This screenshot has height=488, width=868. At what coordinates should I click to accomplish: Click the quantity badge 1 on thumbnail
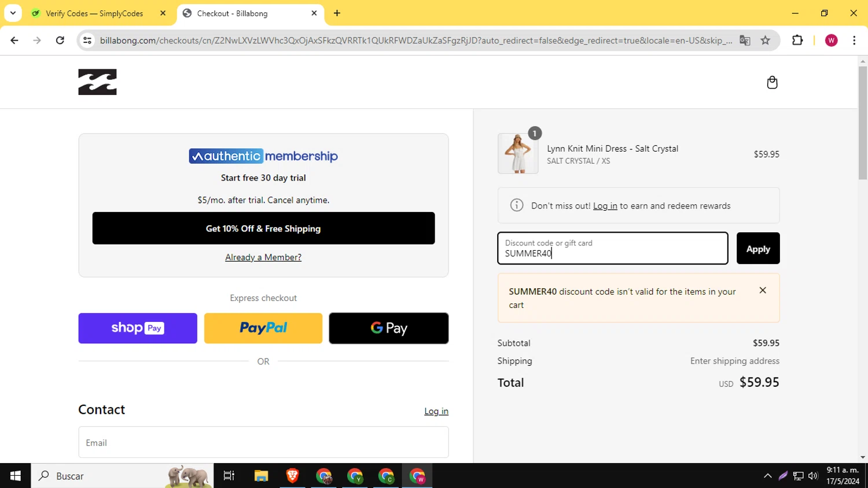(535, 133)
